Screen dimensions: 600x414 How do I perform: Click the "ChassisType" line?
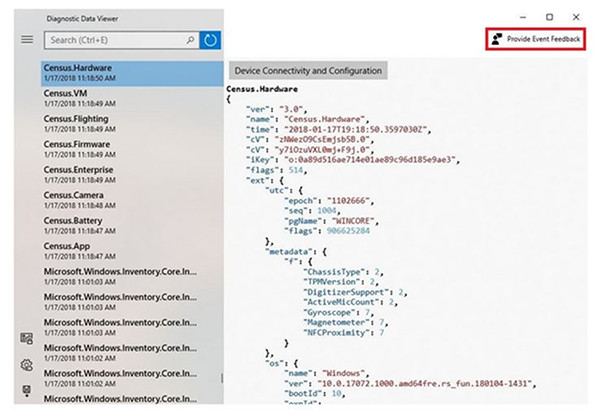[x=343, y=272]
